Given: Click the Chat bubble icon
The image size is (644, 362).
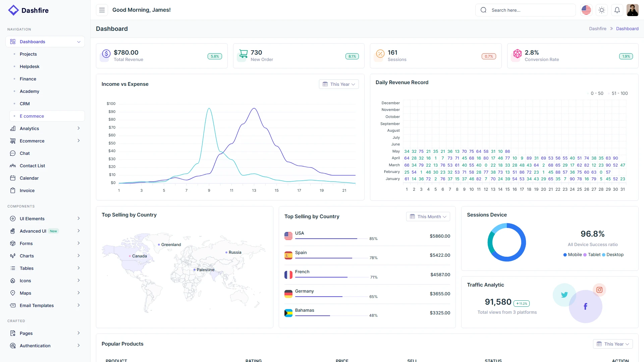Looking at the screenshot, I should 13,153.
